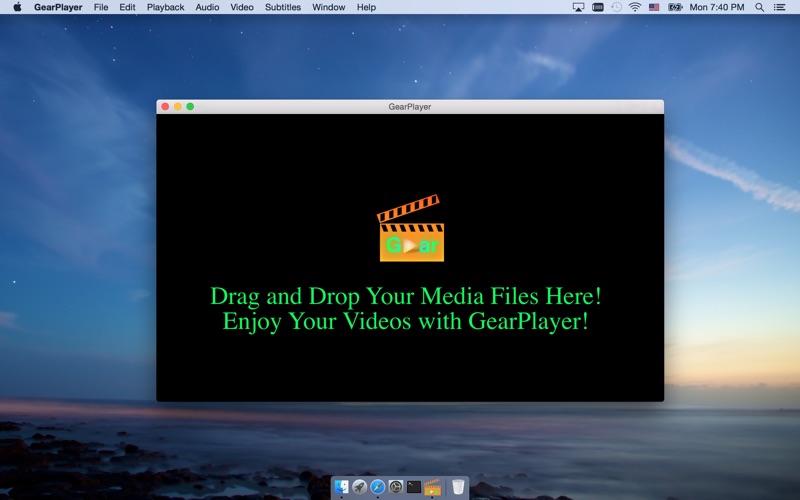
Task: Open the Wi-Fi status menu
Action: click(x=635, y=7)
